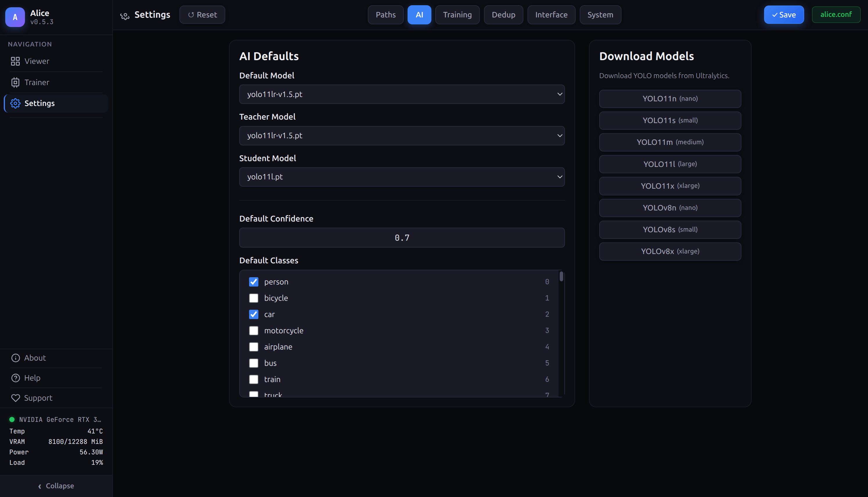Enable the bicycle class
Viewport: 868px width, 497px height.
pos(254,298)
